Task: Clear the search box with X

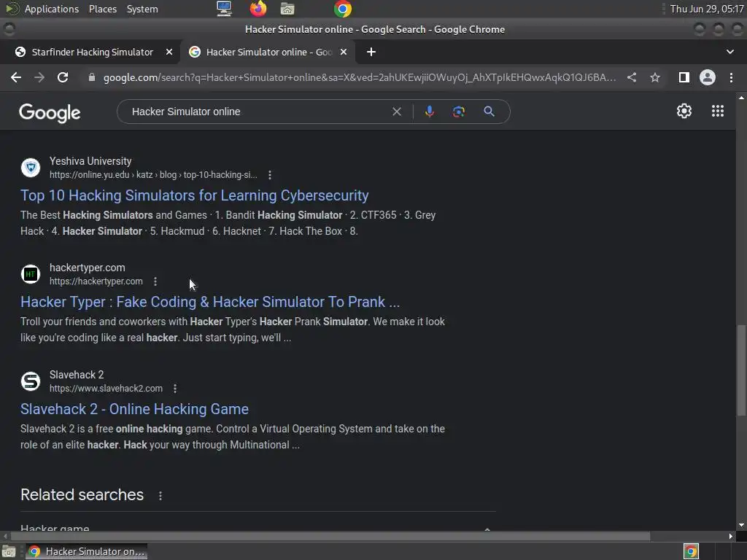Action: click(396, 112)
